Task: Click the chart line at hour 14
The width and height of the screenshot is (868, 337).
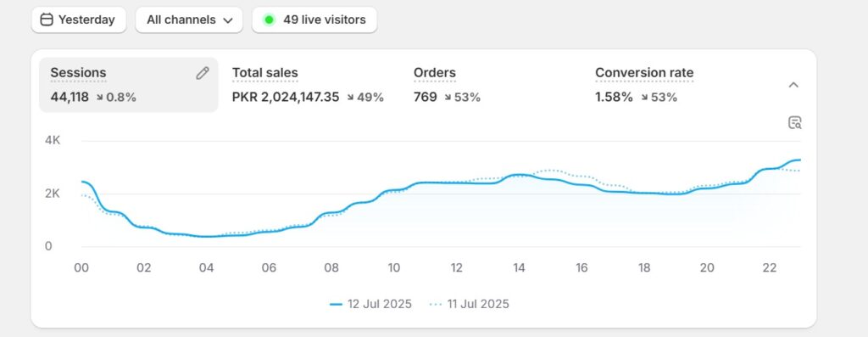Action: (x=519, y=175)
